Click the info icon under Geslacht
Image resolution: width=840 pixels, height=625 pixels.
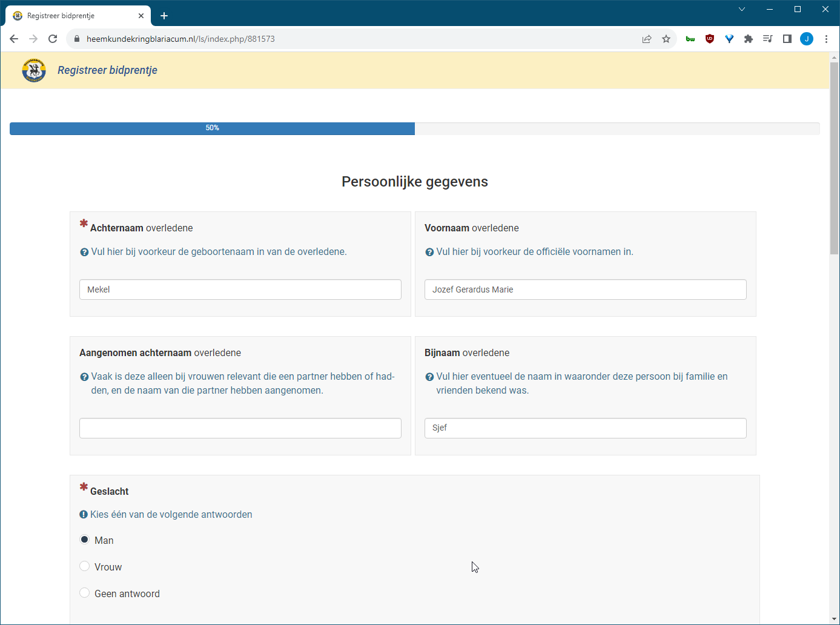84,514
